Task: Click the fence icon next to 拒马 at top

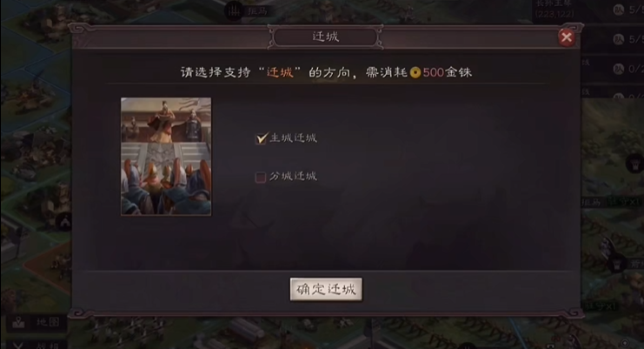Action: (x=234, y=10)
